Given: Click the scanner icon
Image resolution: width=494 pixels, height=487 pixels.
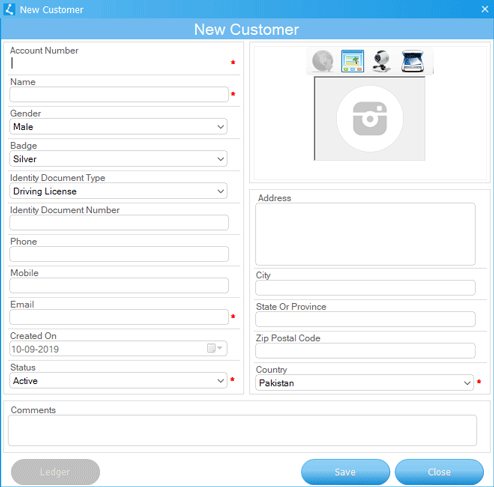Looking at the screenshot, I should [412, 61].
